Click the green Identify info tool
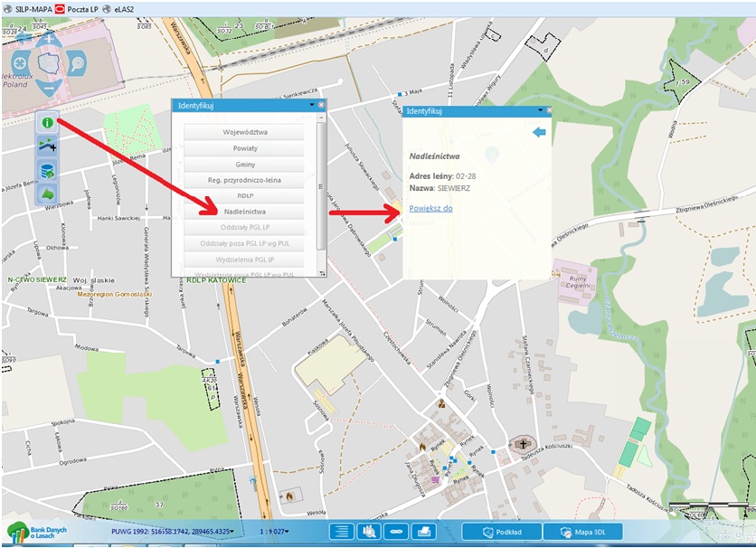The height and width of the screenshot is (548, 756). point(47,122)
